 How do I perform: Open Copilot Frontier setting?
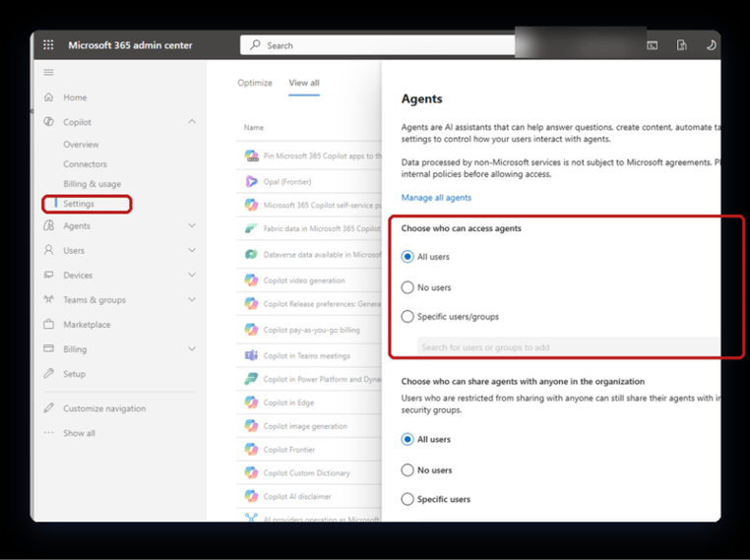(x=289, y=450)
